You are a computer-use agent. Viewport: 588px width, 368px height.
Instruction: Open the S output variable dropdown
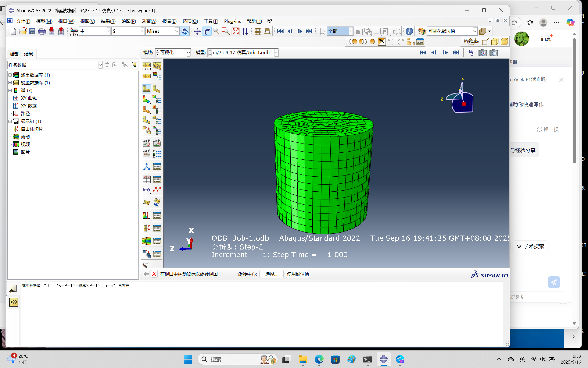[143, 31]
